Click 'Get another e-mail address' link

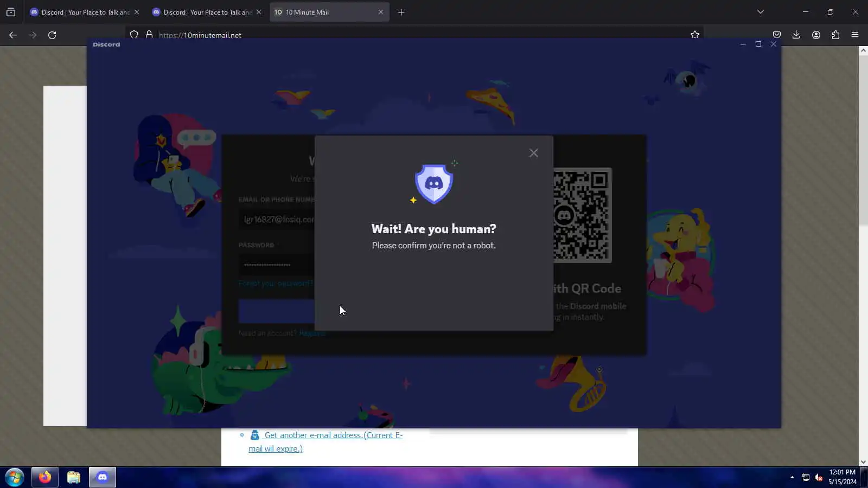pyautogui.click(x=325, y=442)
